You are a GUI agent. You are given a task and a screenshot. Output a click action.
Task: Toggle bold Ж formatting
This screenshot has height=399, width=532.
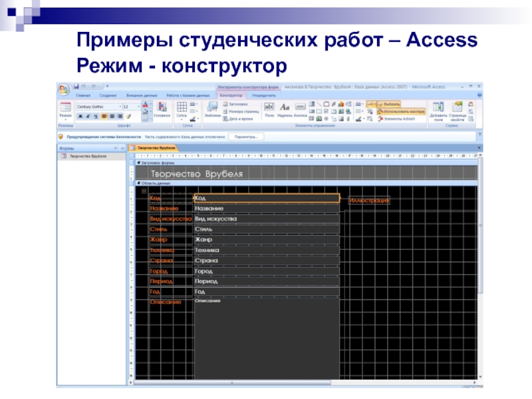click(79, 116)
